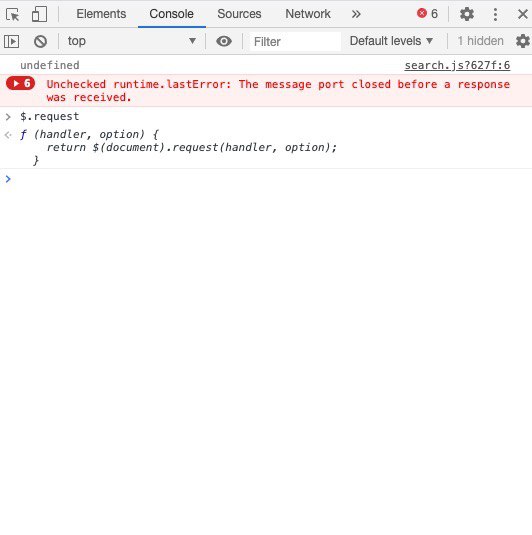Open DevTools settings gear in top bar

tap(466, 14)
